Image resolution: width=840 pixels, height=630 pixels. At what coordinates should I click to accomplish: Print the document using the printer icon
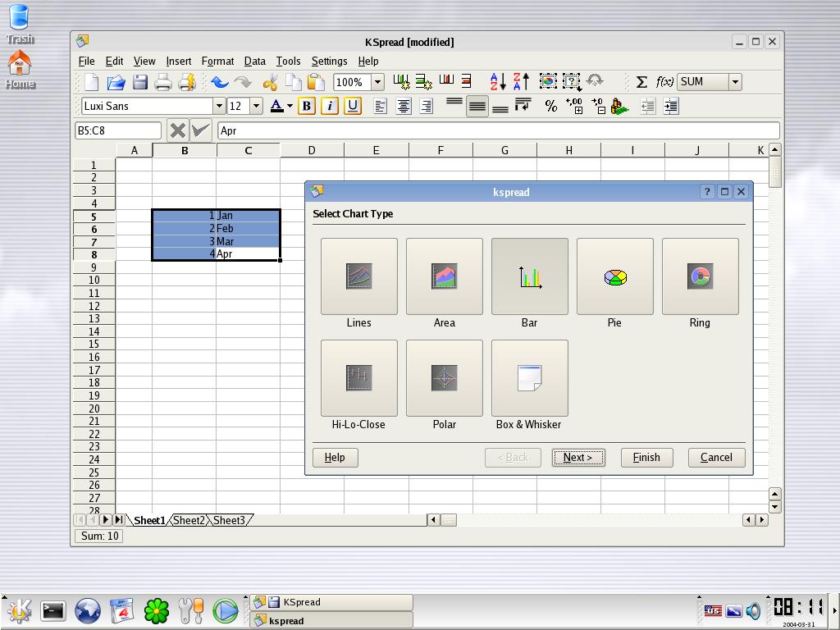(163, 82)
